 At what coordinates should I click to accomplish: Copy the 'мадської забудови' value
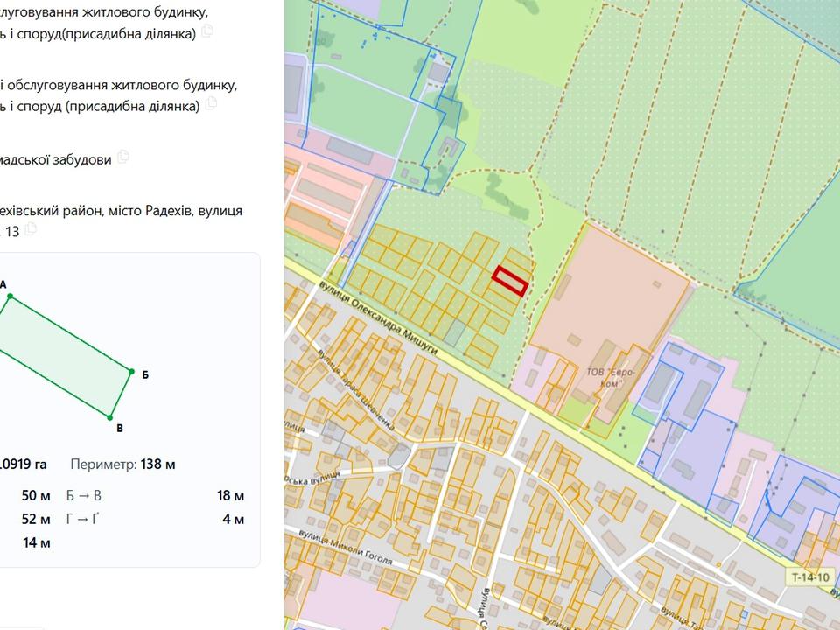[x=123, y=157]
